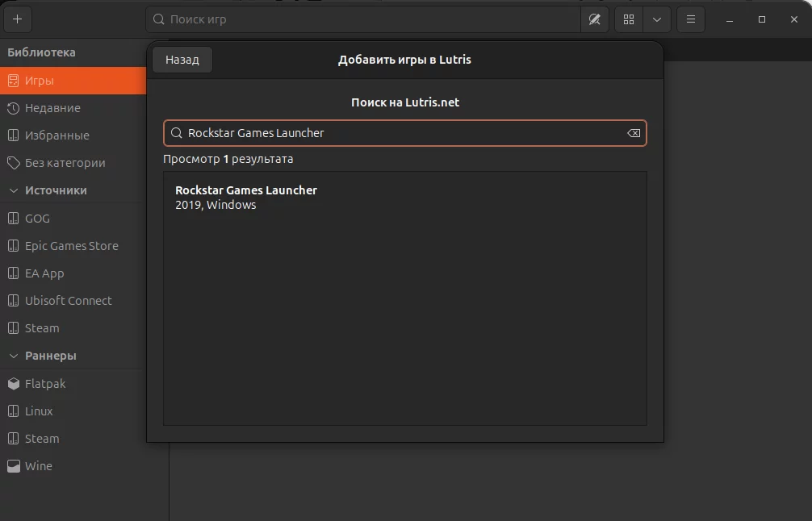812x521 pixels.
Task: Select the 'Rockstar Games Launcher' result
Action: click(x=405, y=197)
